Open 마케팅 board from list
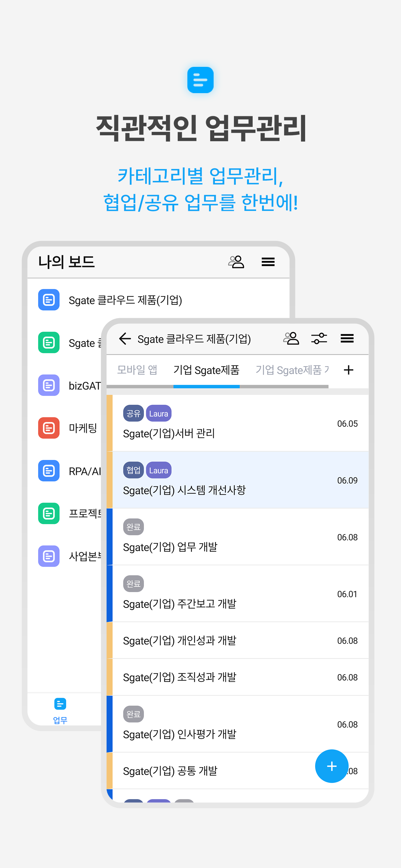The width and height of the screenshot is (401, 868). point(83,428)
